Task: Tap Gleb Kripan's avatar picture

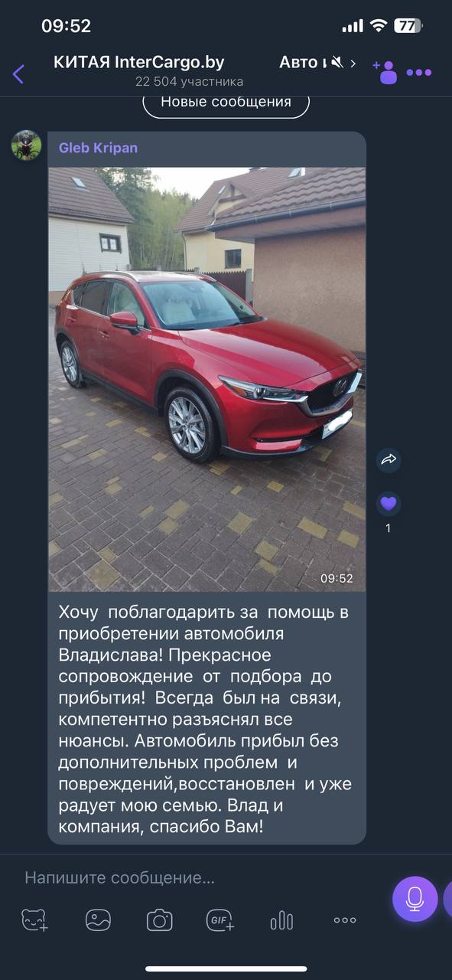Action: [x=26, y=145]
